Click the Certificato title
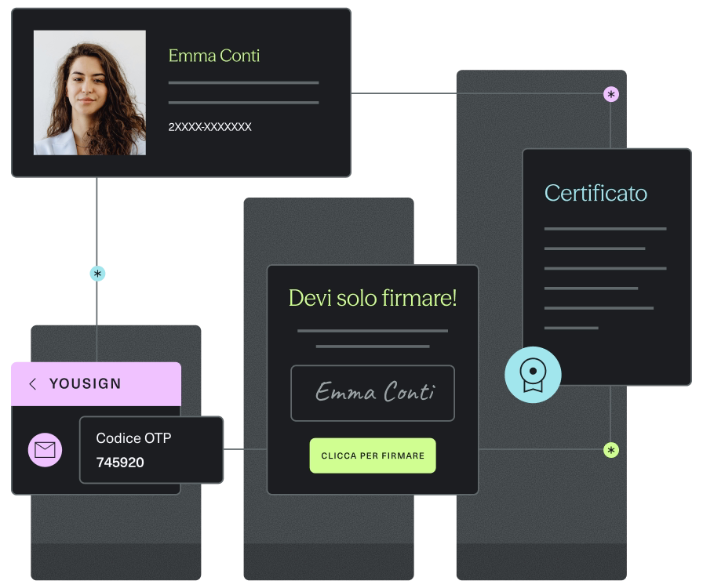This screenshot has width=703, height=588. (596, 194)
